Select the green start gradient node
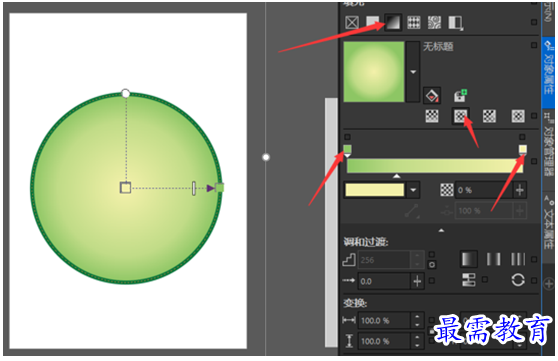This screenshot has height=361, width=558. point(347,150)
